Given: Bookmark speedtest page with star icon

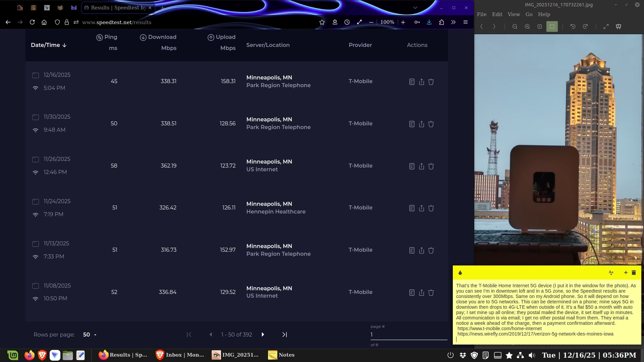Looking at the screenshot, I should [322, 22].
